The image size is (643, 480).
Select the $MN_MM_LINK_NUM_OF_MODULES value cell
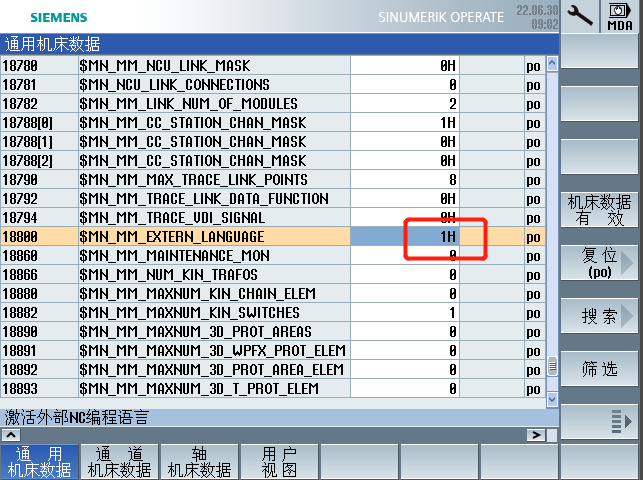pos(405,104)
